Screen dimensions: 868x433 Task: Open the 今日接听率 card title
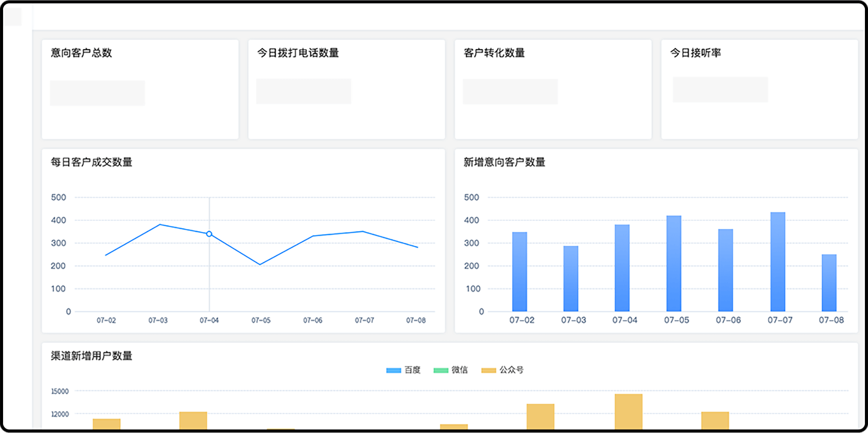(x=695, y=53)
